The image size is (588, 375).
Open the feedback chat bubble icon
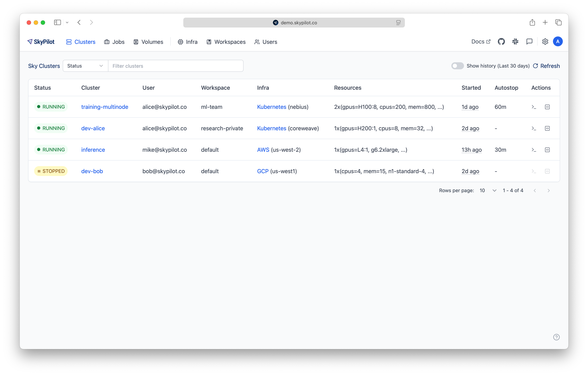[x=529, y=42]
